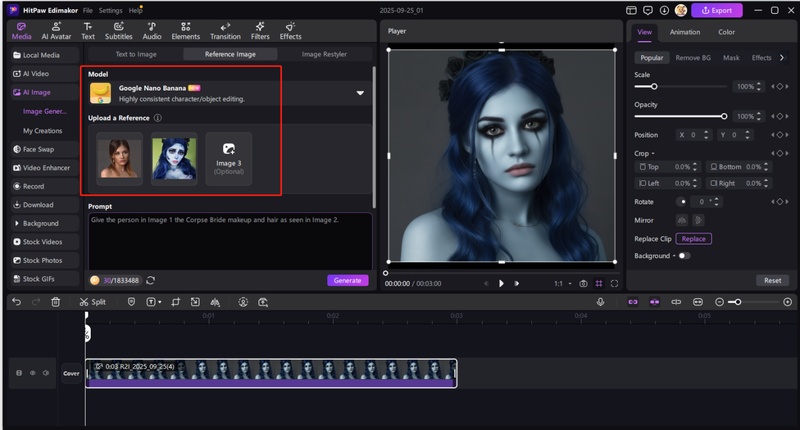Image resolution: width=800 pixels, height=430 pixels.
Task: Change the layout with the window layout icon
Action: click(x=631, y=10)
